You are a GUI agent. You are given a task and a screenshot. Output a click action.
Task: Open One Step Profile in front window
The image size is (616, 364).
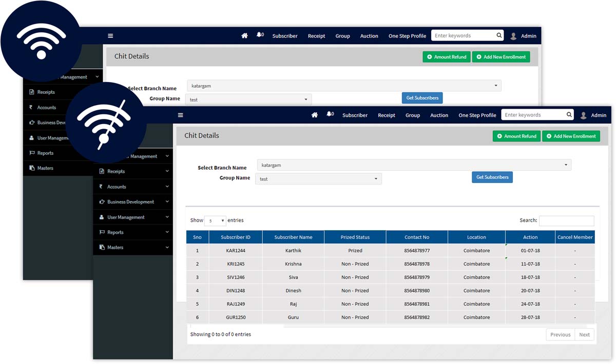[477, 115]
